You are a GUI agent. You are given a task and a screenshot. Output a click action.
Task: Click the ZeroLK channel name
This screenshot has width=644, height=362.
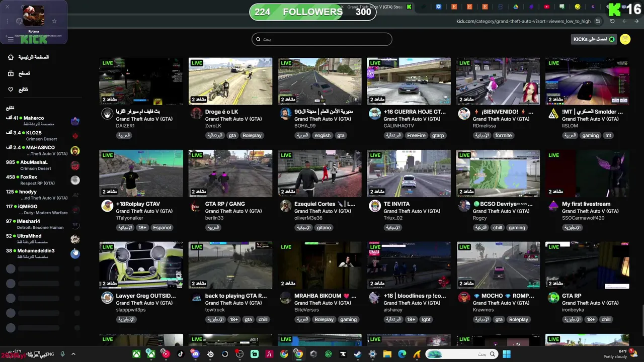pyautogui.click(x=213, y=126)
